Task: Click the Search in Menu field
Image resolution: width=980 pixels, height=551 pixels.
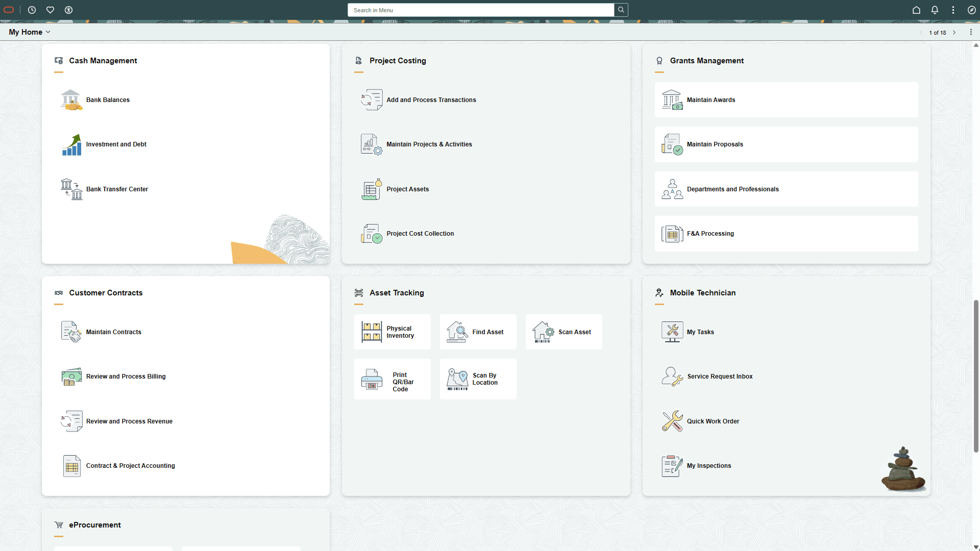Action: 480,10
